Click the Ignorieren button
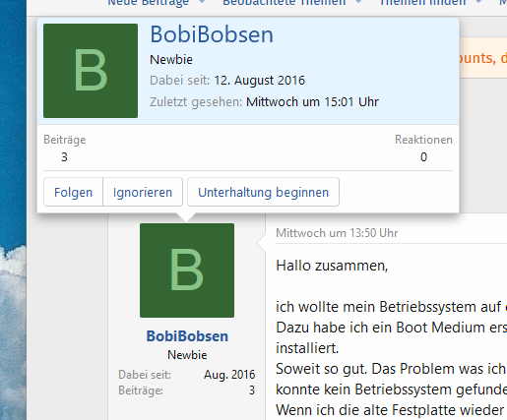The width and height of the screenshot is (507, 420). tap(143, 192)
